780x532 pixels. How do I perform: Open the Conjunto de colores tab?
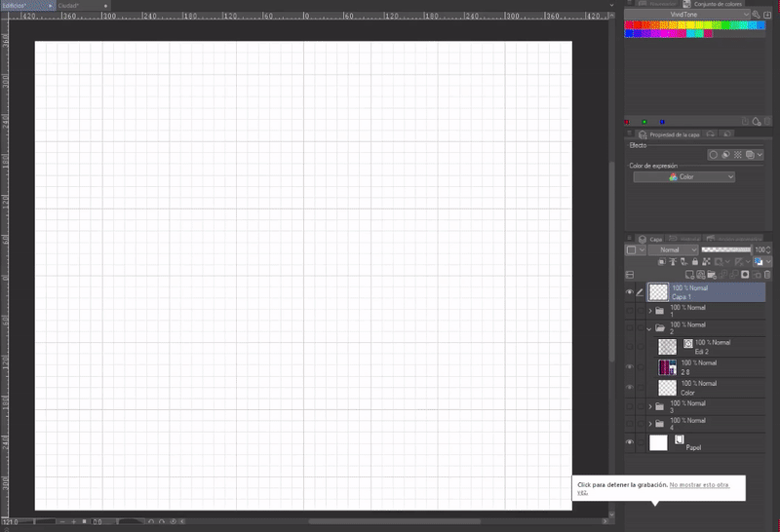pos(714,4)
